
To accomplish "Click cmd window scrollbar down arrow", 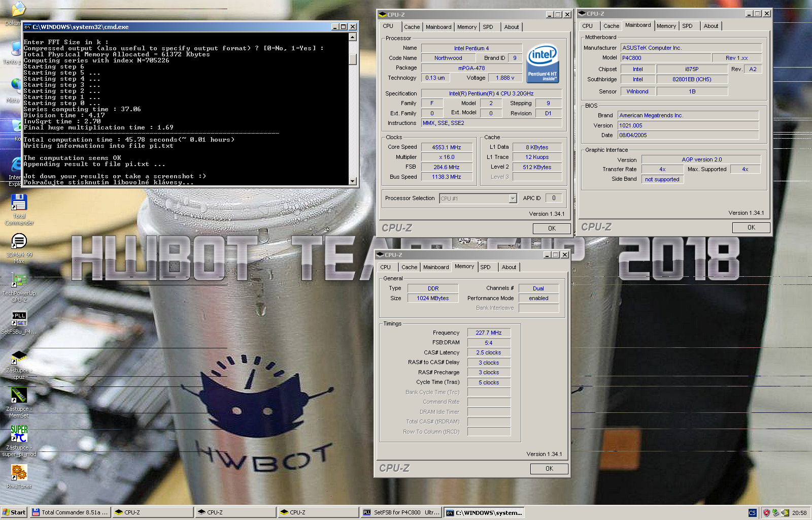I will [353, 181].
